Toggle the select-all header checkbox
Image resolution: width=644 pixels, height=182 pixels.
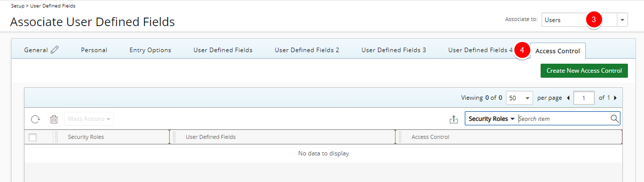pyautogui.click(x=33, y=137)
